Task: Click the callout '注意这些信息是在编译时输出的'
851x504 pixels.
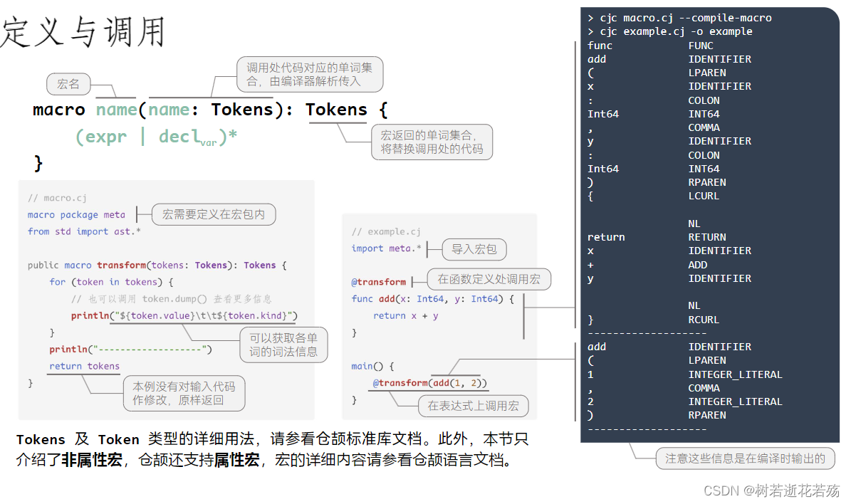Action: click(745, 458)
